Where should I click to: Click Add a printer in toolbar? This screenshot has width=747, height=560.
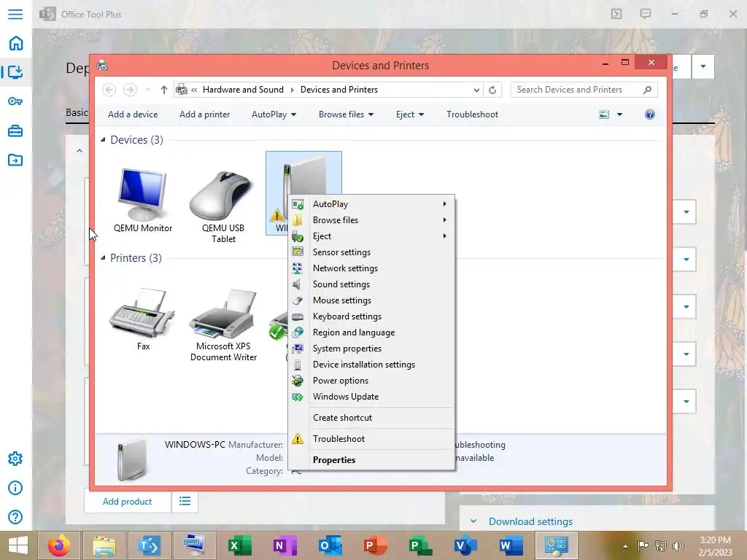[x=205, y=114]
